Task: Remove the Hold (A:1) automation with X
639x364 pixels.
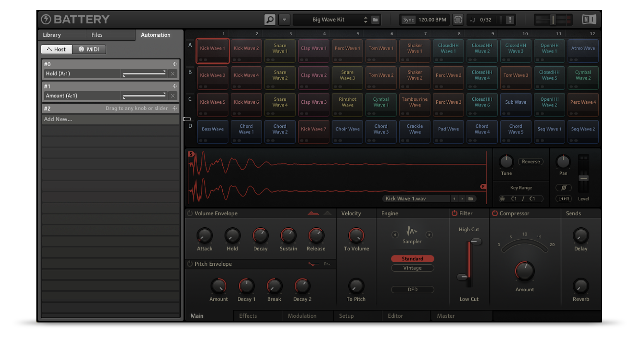Action: [173, 73]
